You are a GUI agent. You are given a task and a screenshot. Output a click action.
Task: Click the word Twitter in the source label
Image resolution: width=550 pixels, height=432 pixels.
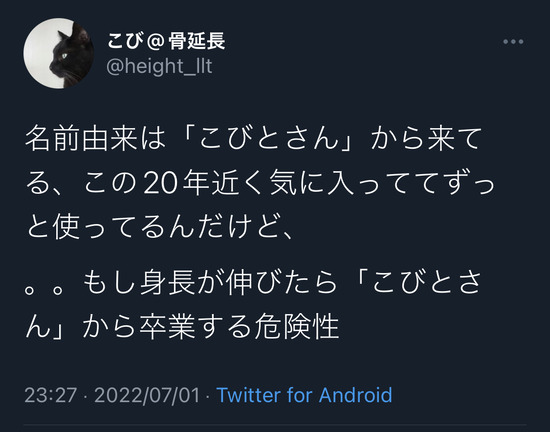[249, 395]
